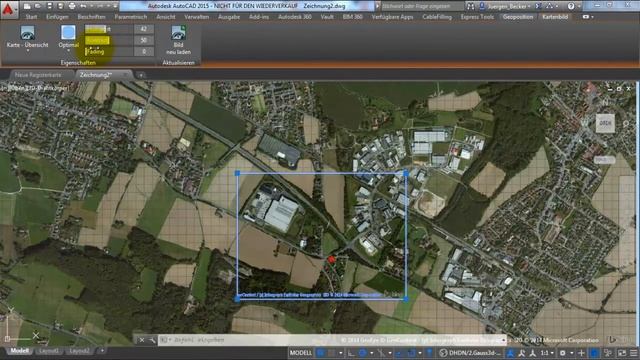
Task: Switch to the Layout2 tab
Action: 79,351
